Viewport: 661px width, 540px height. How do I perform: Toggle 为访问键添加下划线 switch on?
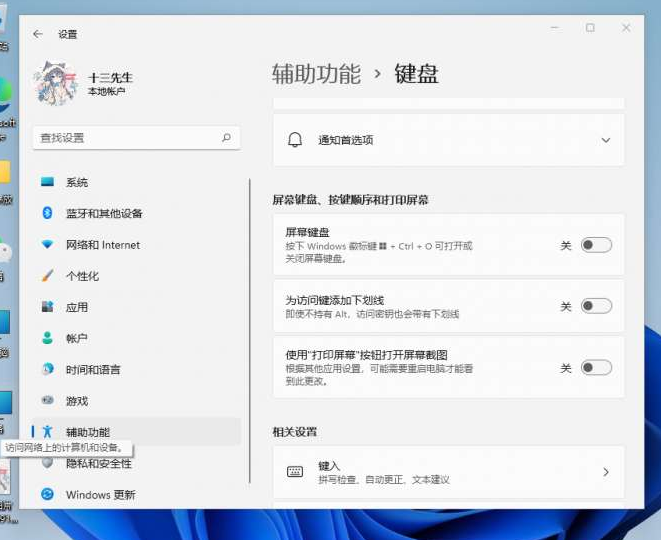[596, 306]
